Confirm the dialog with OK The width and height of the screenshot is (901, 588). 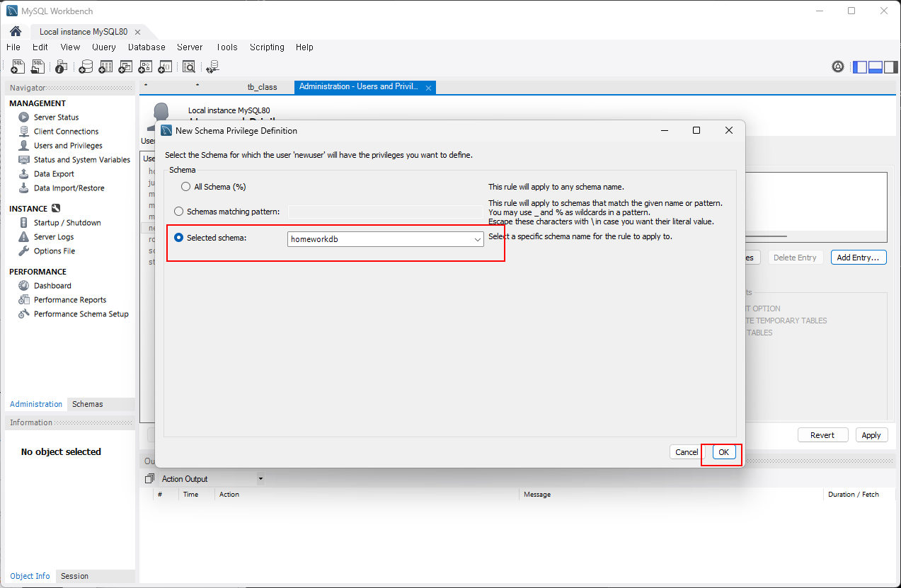click(x=724, y=452)
